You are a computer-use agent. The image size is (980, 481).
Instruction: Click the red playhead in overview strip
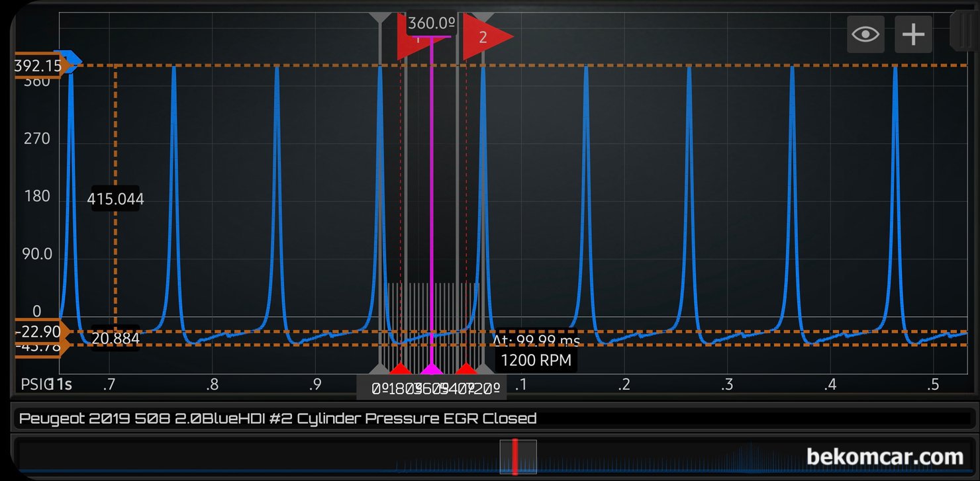514,457
